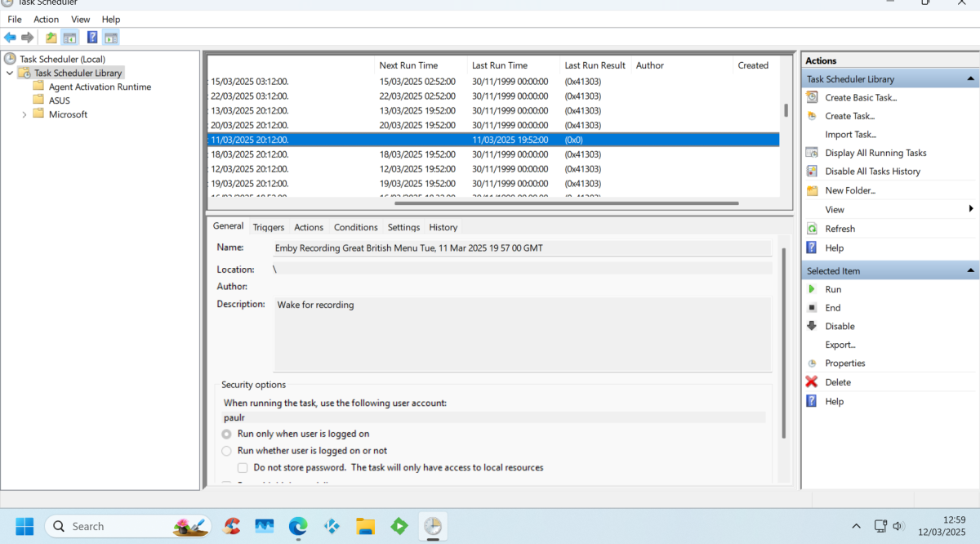Select Run only when user is logged on

pyautogui.click(x=225, y=434)
